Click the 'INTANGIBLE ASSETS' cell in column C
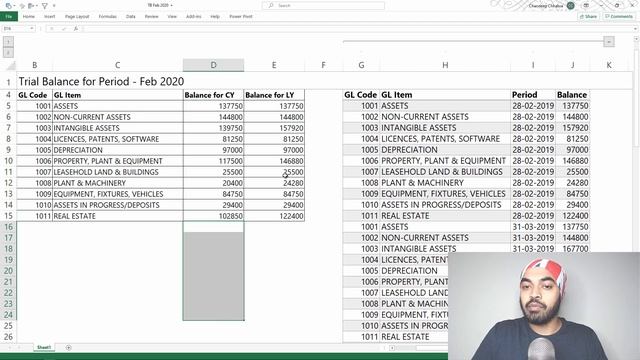 click(x=118, y=128)
